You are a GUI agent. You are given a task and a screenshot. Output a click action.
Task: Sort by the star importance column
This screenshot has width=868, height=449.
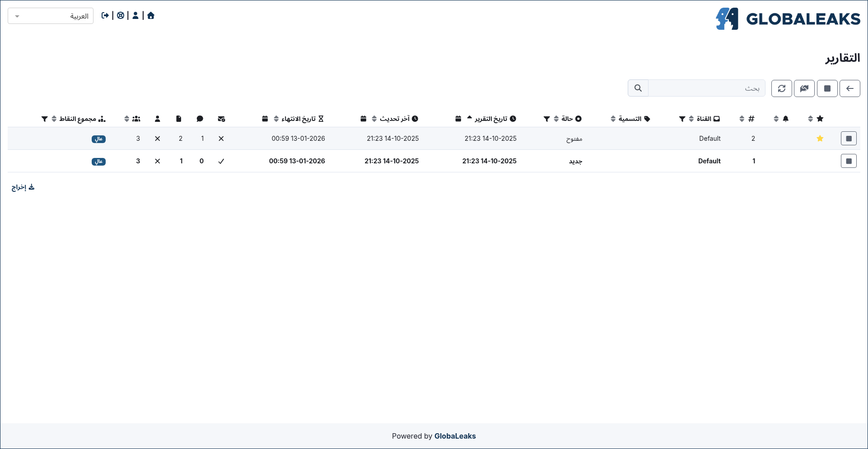coord(811,119)
